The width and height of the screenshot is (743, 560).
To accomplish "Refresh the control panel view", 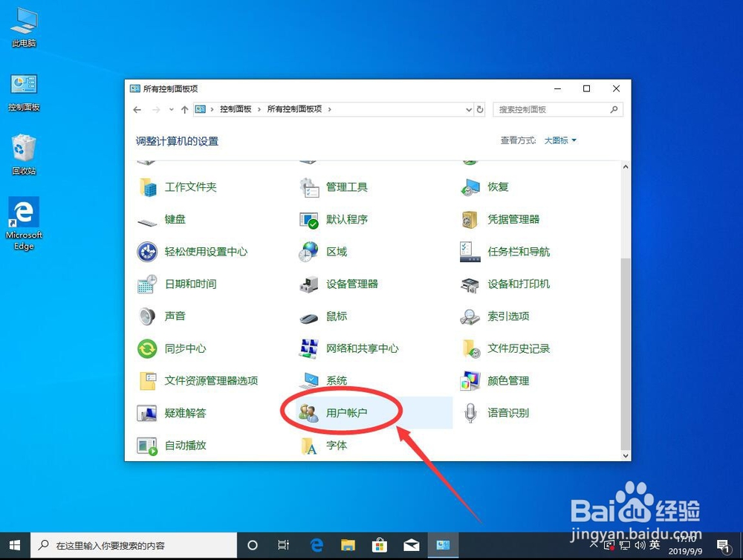I will (x=480, y=109).
